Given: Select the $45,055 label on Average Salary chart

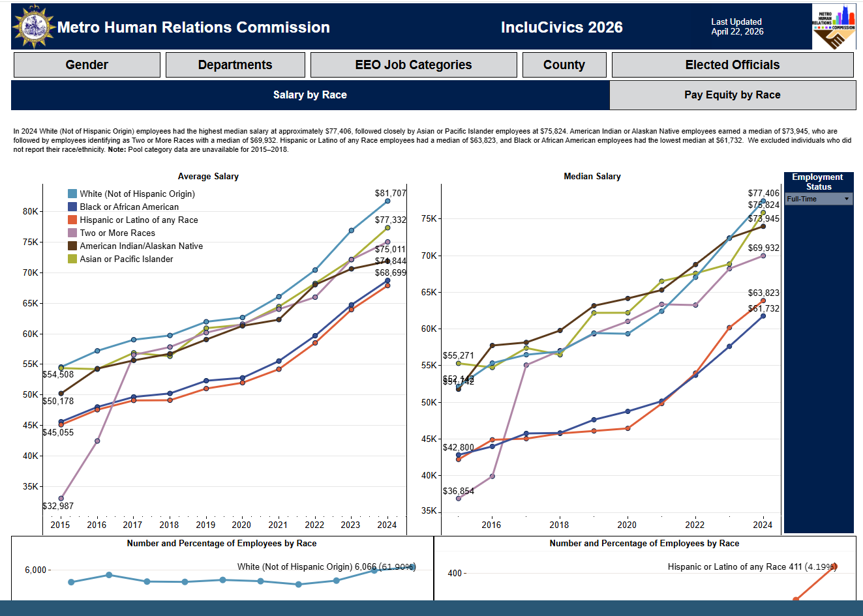Looking at the screenshot, I should [58, 433].
